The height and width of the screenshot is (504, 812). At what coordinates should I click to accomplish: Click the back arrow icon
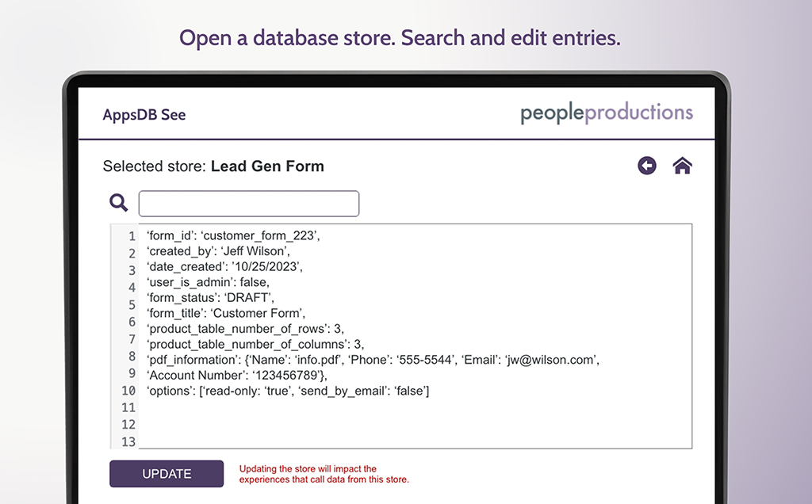click(647, 166)
